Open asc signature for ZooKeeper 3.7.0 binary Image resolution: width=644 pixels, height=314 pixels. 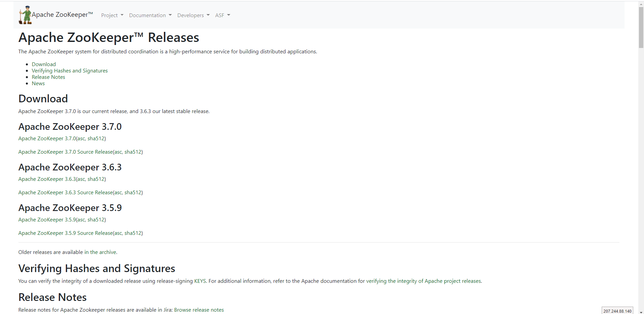tap(81, 138)
